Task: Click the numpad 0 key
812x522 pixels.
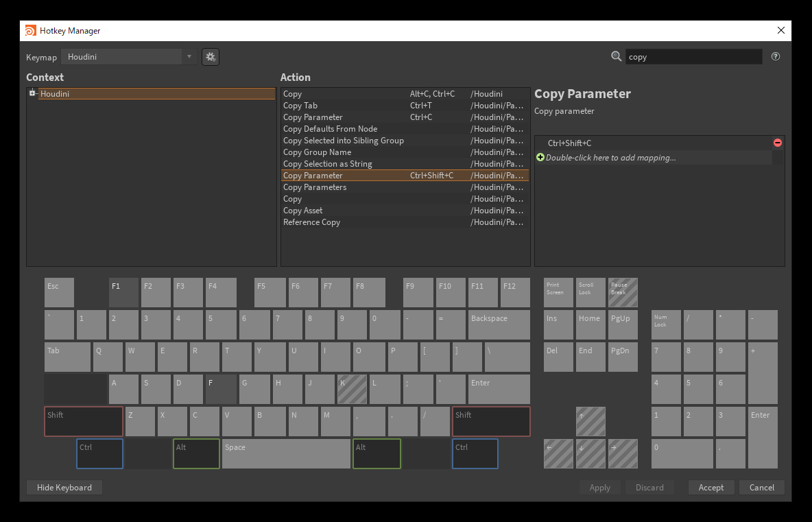Action: [682, 453]
